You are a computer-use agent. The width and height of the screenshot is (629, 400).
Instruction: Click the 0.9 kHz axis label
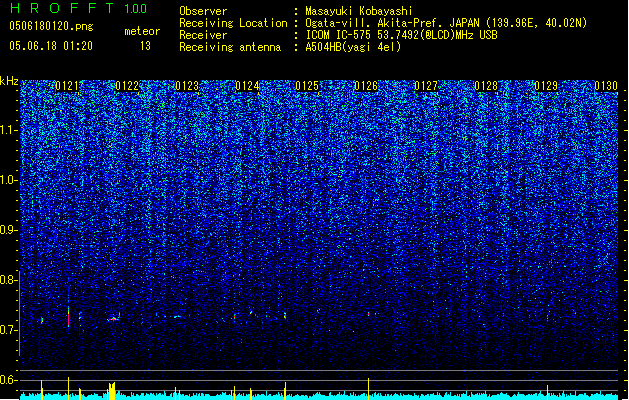tap(9, 230)
